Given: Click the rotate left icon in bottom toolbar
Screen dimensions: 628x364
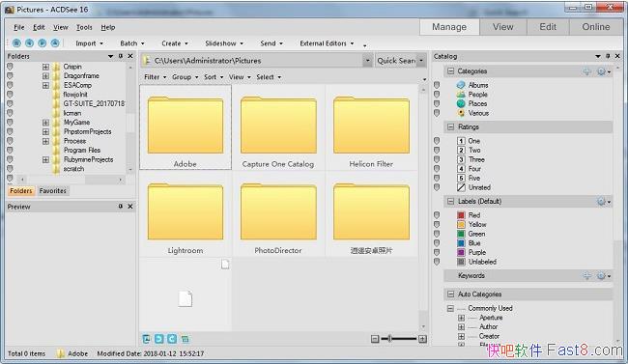Looking at the screenshot, I should [x=159, y=339].
